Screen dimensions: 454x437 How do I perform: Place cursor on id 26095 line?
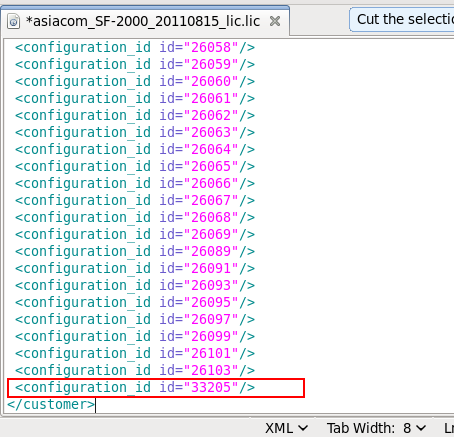pyautogui.click(x=135, y=302)
